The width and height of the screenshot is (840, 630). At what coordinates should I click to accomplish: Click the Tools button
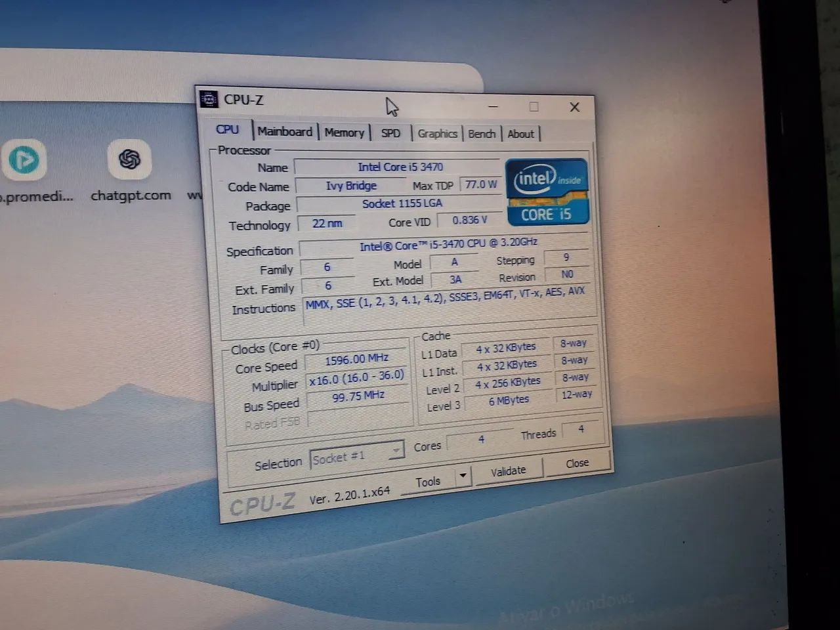point(428,482)
